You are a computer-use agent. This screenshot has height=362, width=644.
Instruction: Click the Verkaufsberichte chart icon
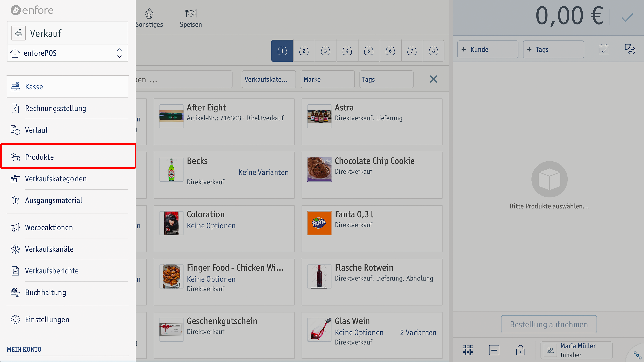click(15, 271)
